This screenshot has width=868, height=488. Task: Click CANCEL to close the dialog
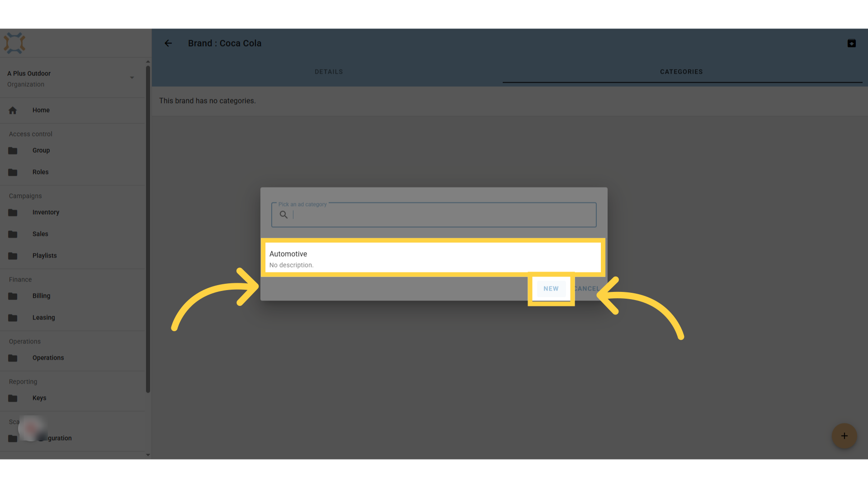click(586, 289)
